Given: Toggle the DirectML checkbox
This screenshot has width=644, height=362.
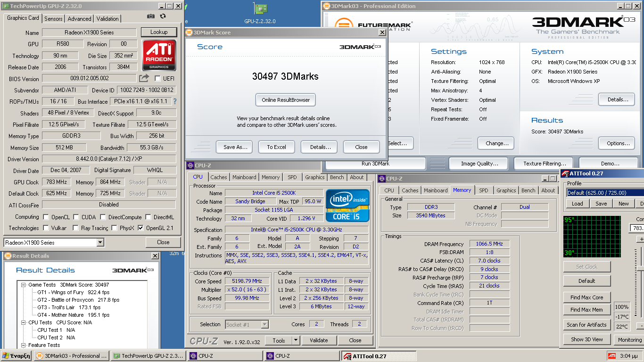Looking at the screenshot, I should click(148, 217).
